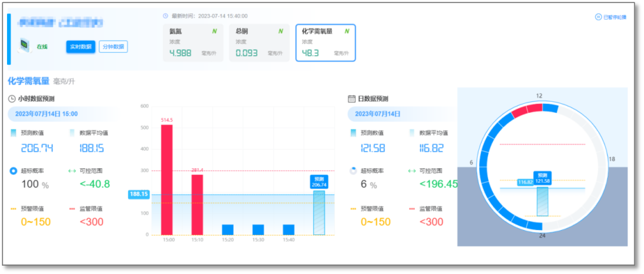Viewport: 644px width, 274px height.
Task: Click the 化学需氧量 section heading
Action: [x=29, y=81]
